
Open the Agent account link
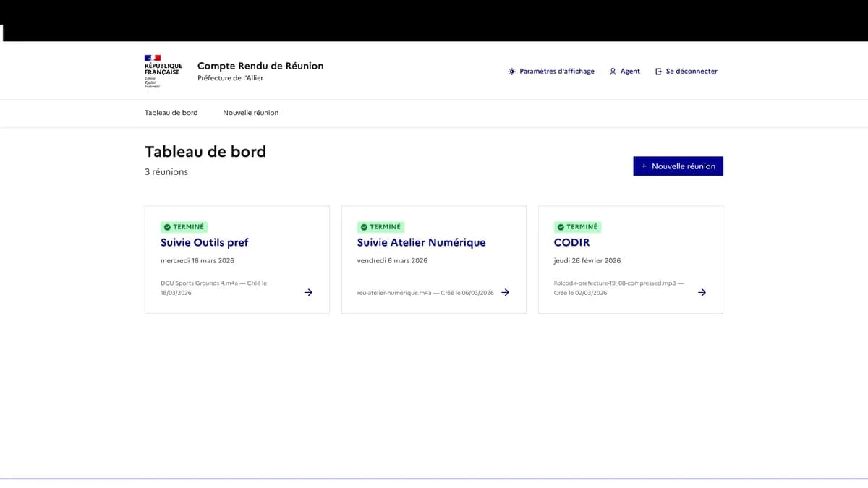[625, 72]
